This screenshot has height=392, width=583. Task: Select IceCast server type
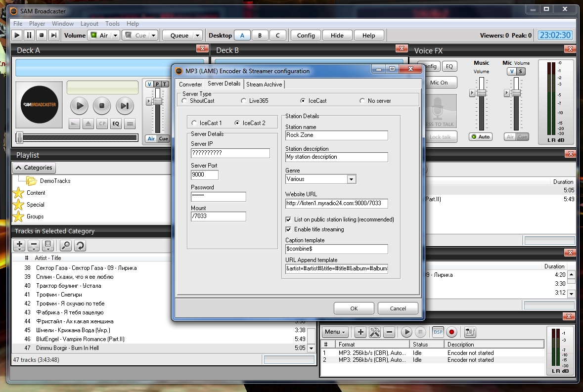[x=303, y=101]
